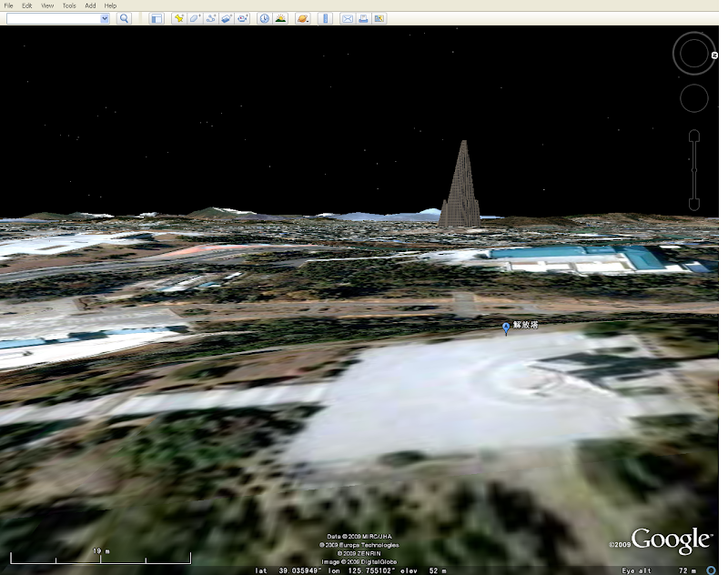Image resolution: width=728 pixels, height=575 pixels.
Task: Open the Add menu
Action: (x=90, y=5)
